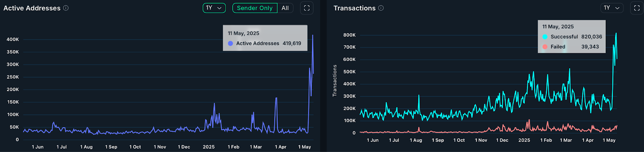Click the 820,036 Successful value in tooltip
The image size is (644, 152).
(x=592, y=37)
